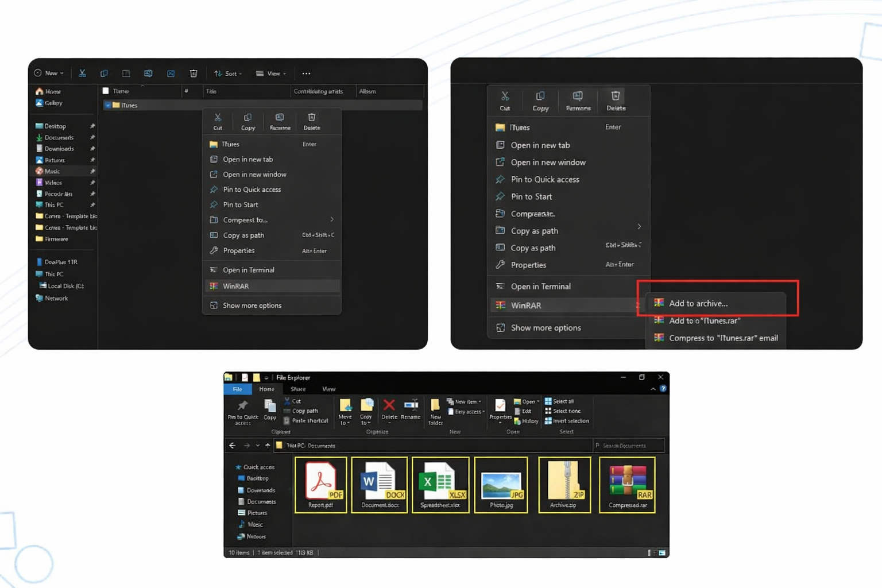Open the Sort dropdown in the toolbar

click(x=228, y=73)
